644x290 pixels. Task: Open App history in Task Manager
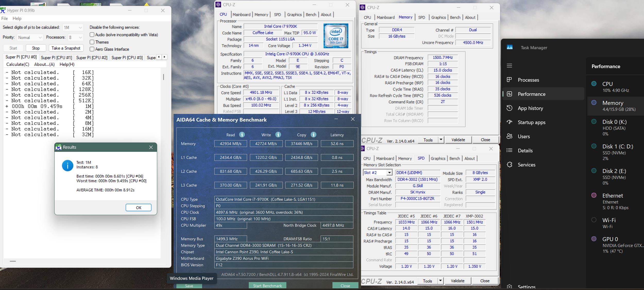tap(530, 108)
